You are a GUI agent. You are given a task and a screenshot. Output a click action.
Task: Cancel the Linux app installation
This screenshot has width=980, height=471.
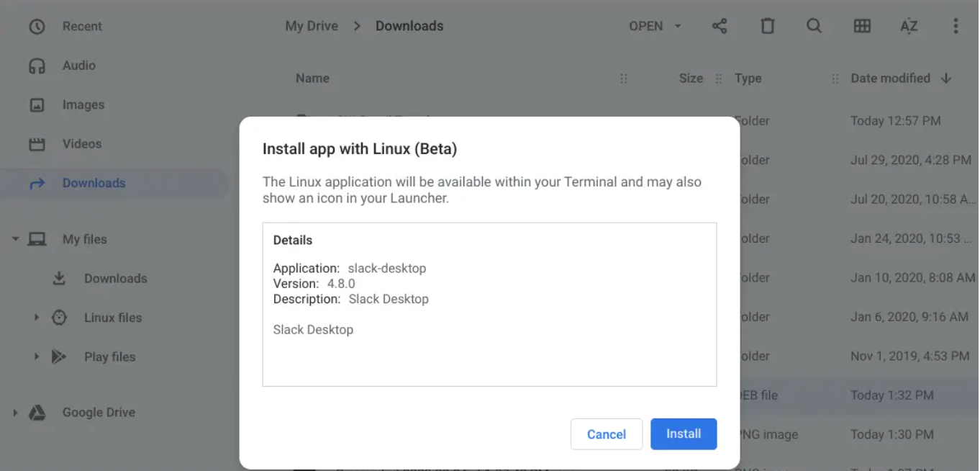(607, 434)
